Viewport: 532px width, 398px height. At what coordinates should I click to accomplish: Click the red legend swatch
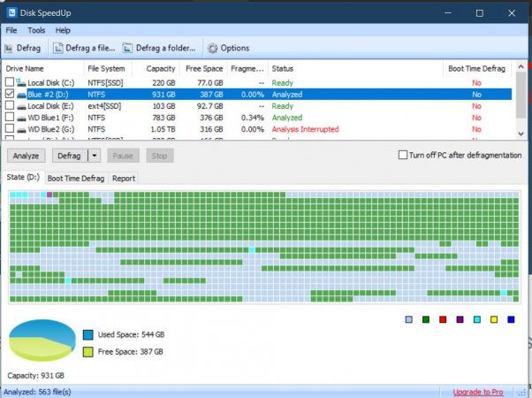click(x=443, y=319)
